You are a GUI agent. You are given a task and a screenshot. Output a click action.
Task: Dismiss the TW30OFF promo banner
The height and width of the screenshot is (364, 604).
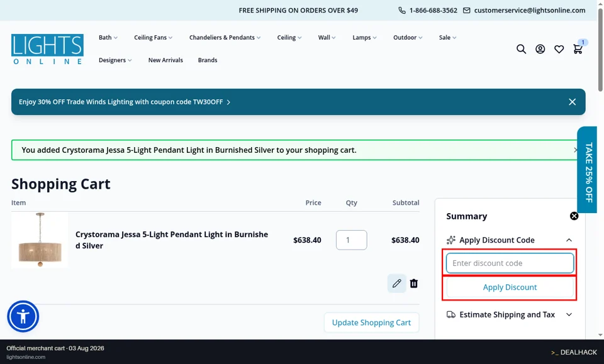pyautogui.click(x=572, y=102)
